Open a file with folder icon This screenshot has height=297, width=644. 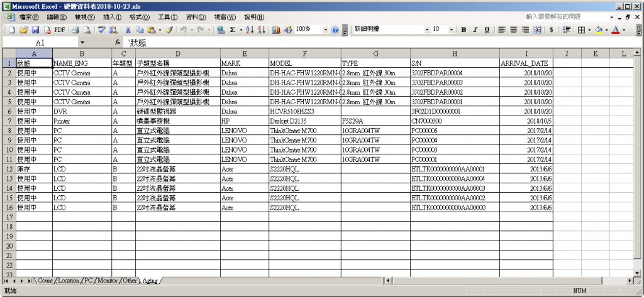23,30
